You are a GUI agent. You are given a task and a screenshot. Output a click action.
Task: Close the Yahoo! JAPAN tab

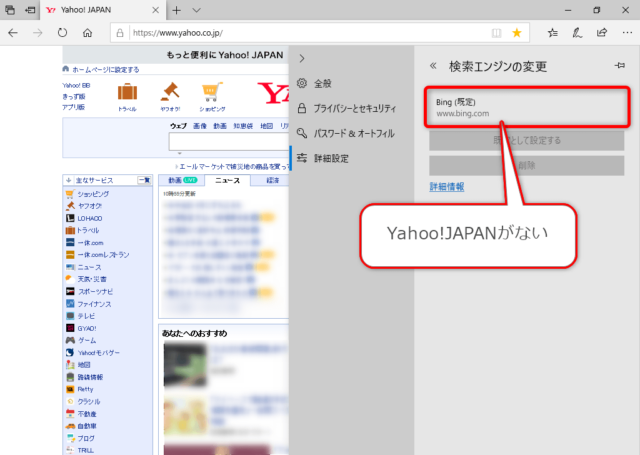[x=156, y=10]
